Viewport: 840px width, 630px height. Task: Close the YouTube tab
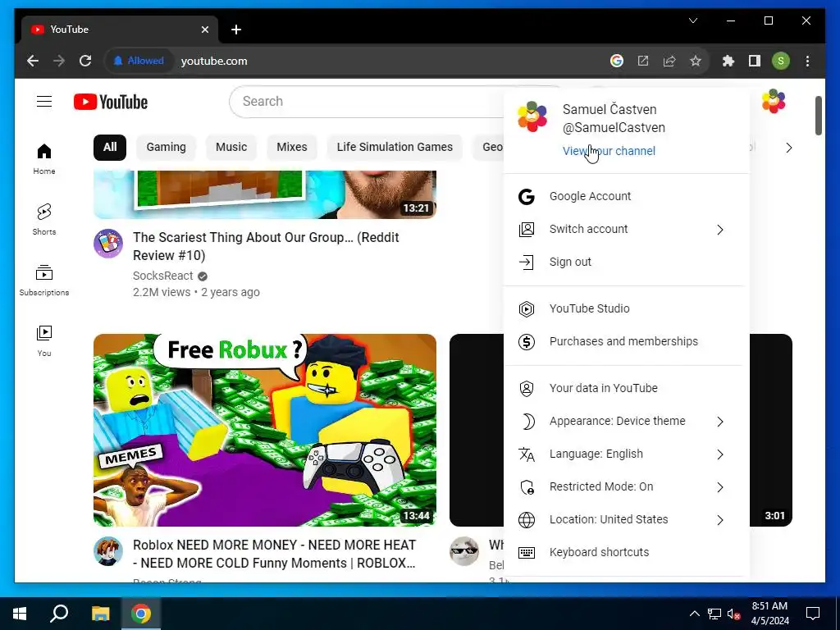point(204,30)
